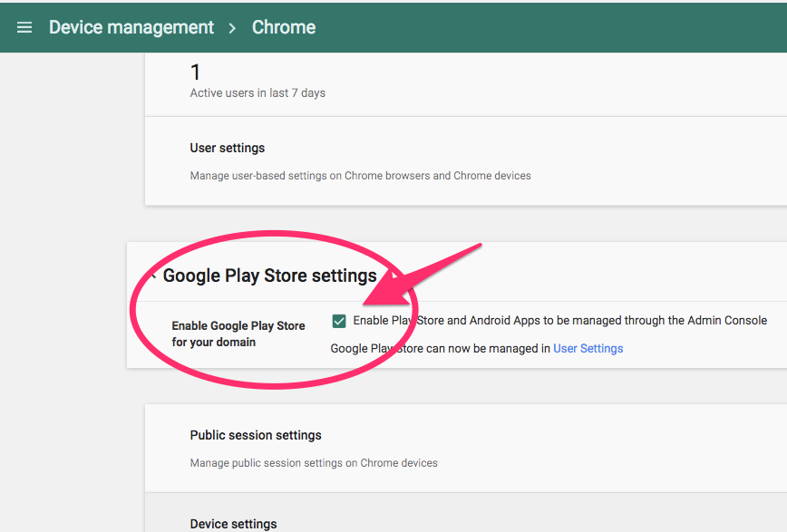Untick Enable Play Store and Android Apps checkbox
This screenshot has height=532, width=787.
click(339, 321)
